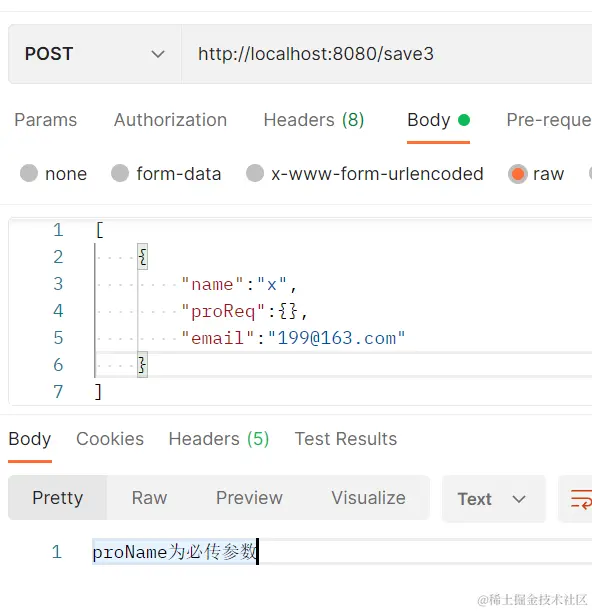Screen dimensions: 592x611
Task: Click line number 1 in response viewer
Action: tap(57, 552)
